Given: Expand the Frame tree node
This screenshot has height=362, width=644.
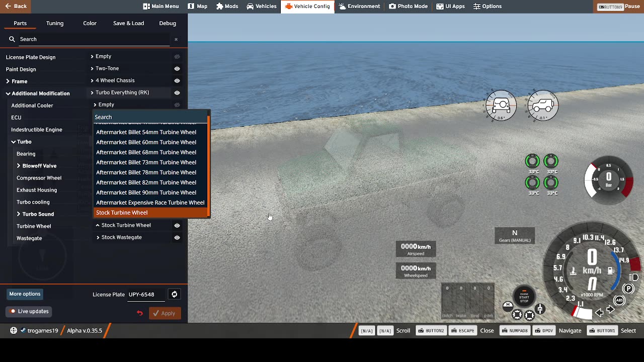Looking at the screenshot, I should [x=8, y=81].
